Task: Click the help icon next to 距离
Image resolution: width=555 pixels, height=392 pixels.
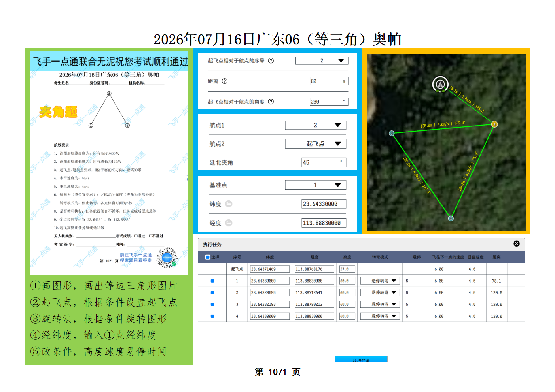Action: pyautogui.click(x=225, y=81)
